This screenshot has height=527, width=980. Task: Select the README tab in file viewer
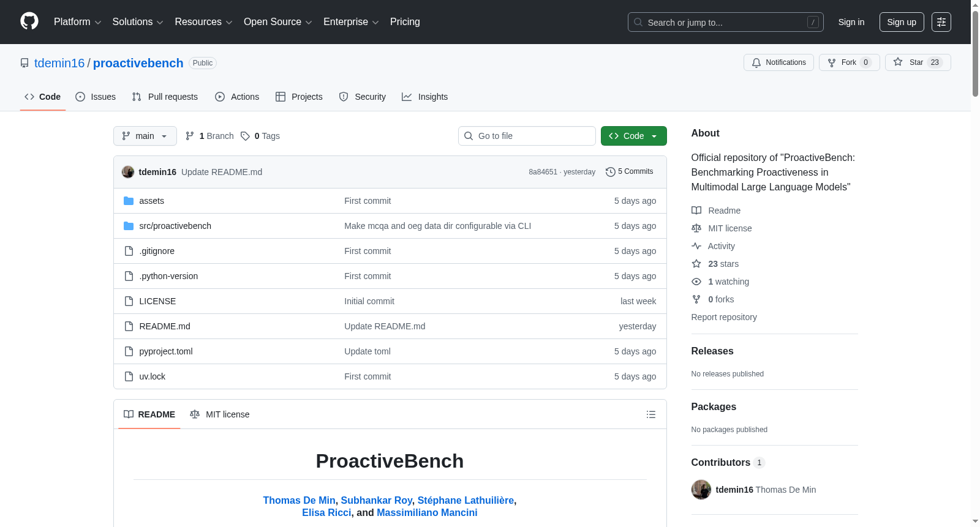coord(149,414)
